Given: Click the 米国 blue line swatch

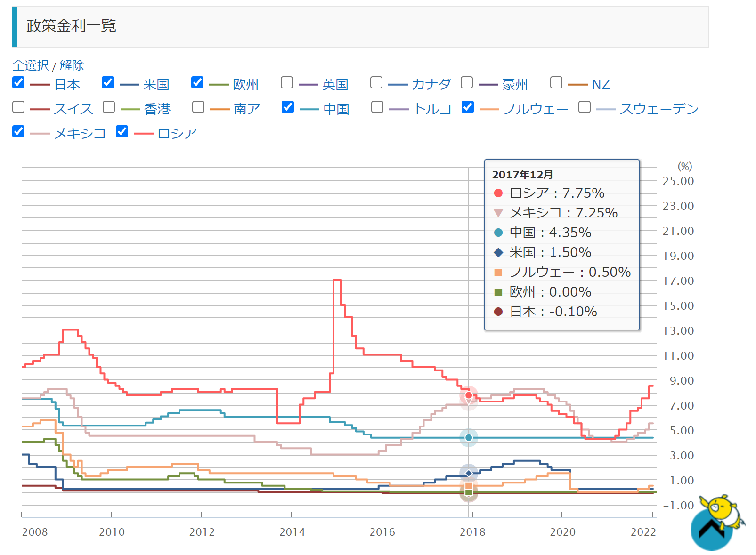Looking at the screenshot, I should pyautogui.click(x=130, y=85).
